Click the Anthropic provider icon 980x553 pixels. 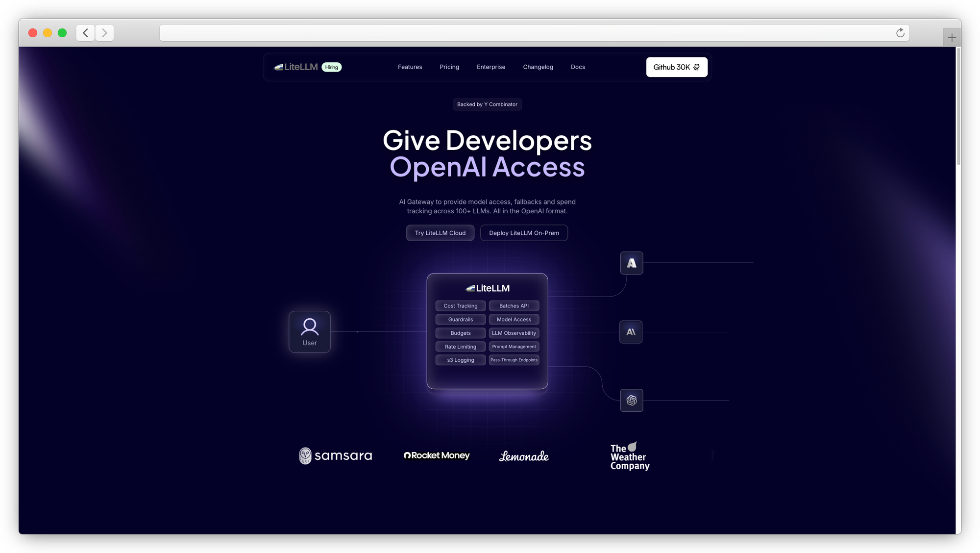point(631,332)
